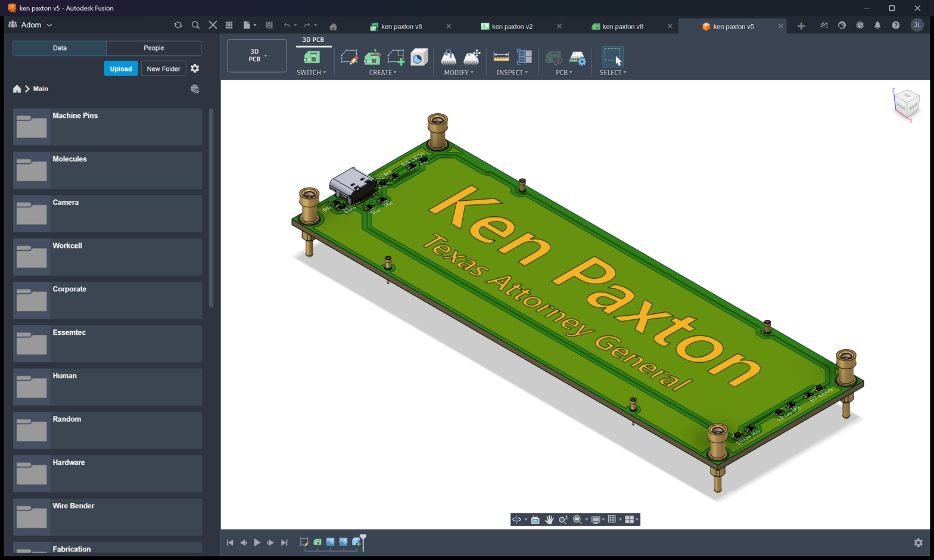This screenshot has width=934, height=560.
Task: Save the current document
Action: pos(269,25)
